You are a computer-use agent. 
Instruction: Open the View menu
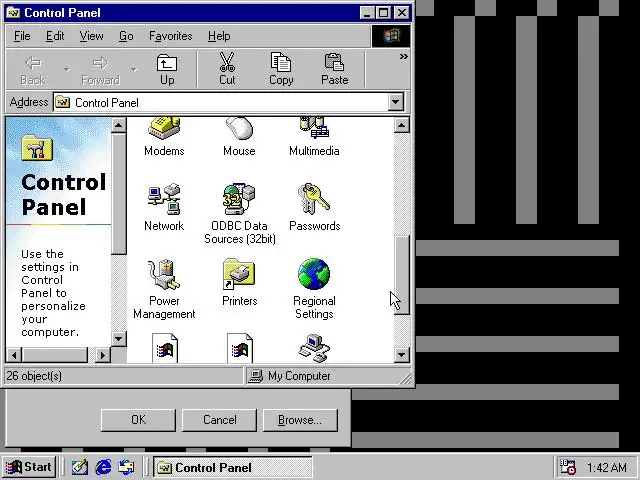(x=91, y=36)
